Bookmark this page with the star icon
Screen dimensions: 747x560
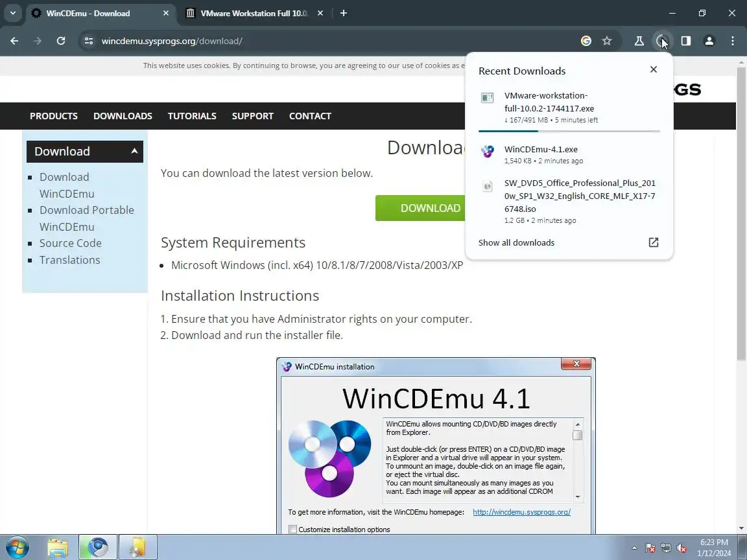click(607, 41)
